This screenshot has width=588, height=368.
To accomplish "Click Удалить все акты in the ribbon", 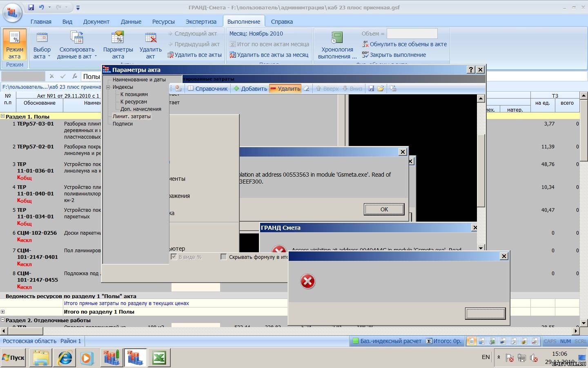I will pos(195,55).
